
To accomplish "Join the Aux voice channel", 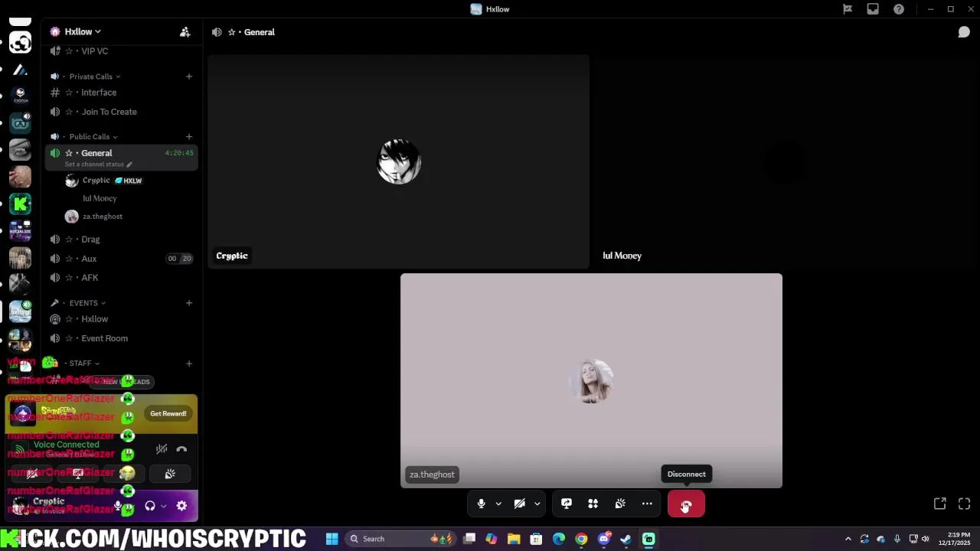I will coord(89,259).
